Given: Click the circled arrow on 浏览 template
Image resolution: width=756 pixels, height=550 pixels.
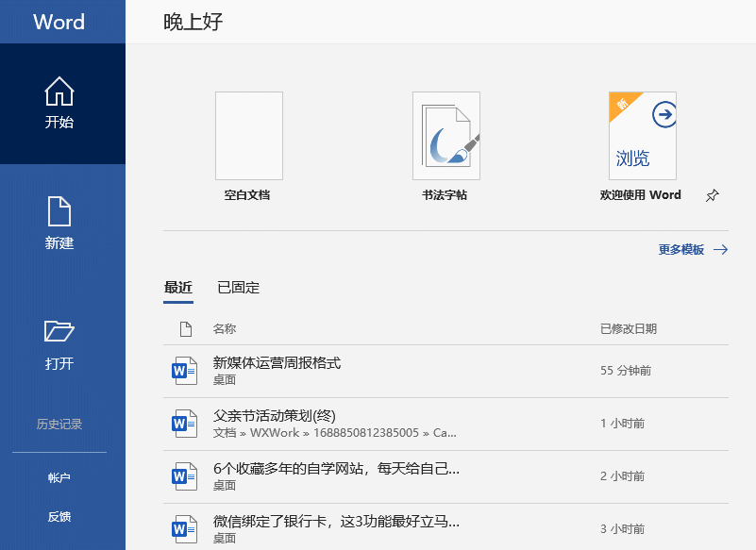Looking at the screenshot, I should (x=664, y=115).
